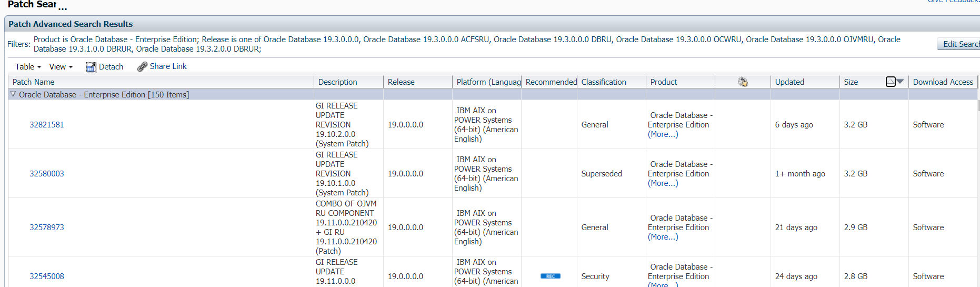
Task: Click the Patch Advanced Search Results panel title
Action: click(71, 24)
